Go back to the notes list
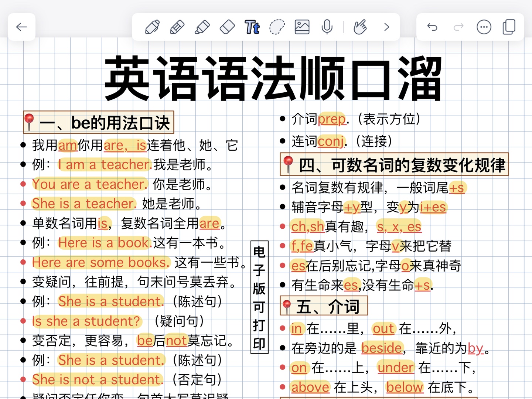 click(x=21, y=27)
